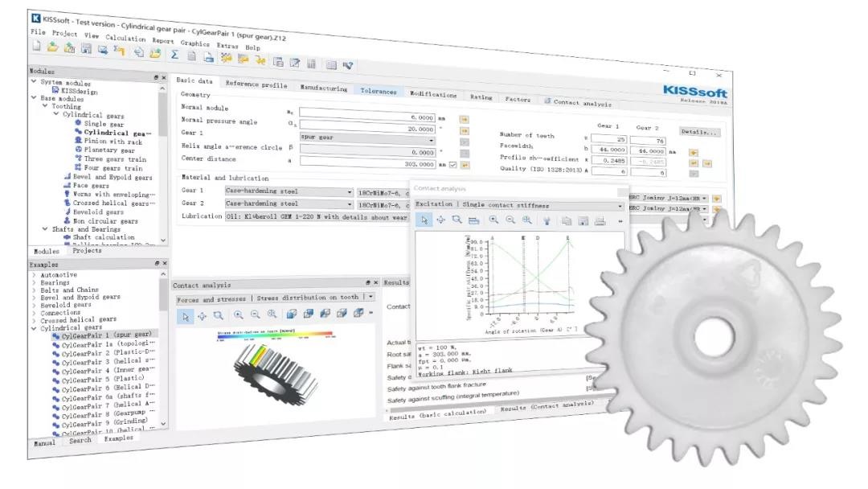Viewport: 868px width, 489px height.
Task: Zoom out on the 3D stress gear view
Action: pos(256,314)
